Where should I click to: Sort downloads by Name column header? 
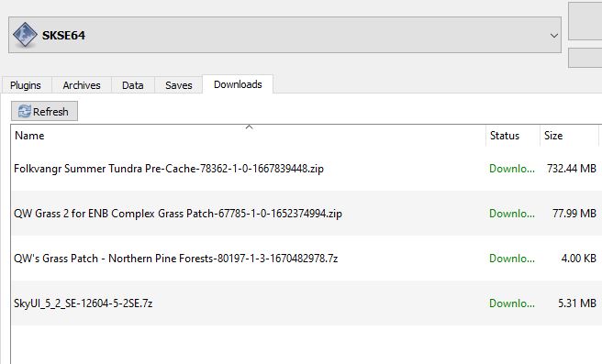(x=249, y=136)
